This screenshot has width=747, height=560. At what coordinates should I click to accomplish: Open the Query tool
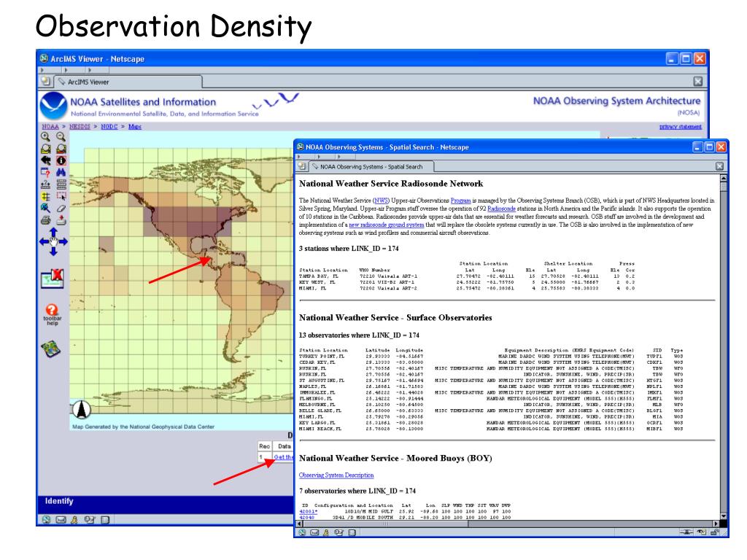46,172
